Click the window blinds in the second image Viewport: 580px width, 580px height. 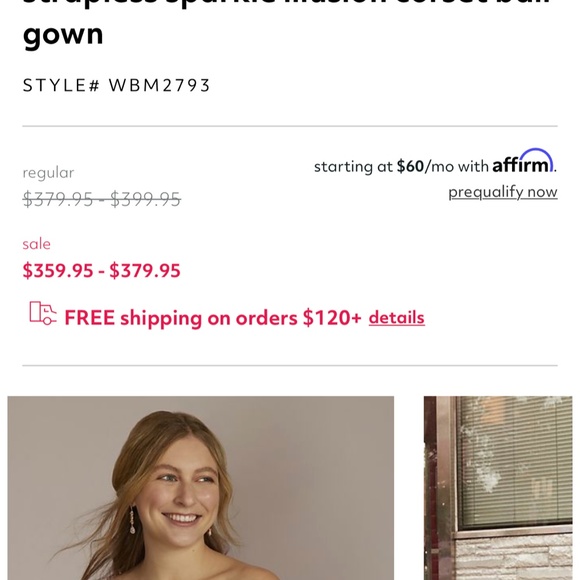514,461
